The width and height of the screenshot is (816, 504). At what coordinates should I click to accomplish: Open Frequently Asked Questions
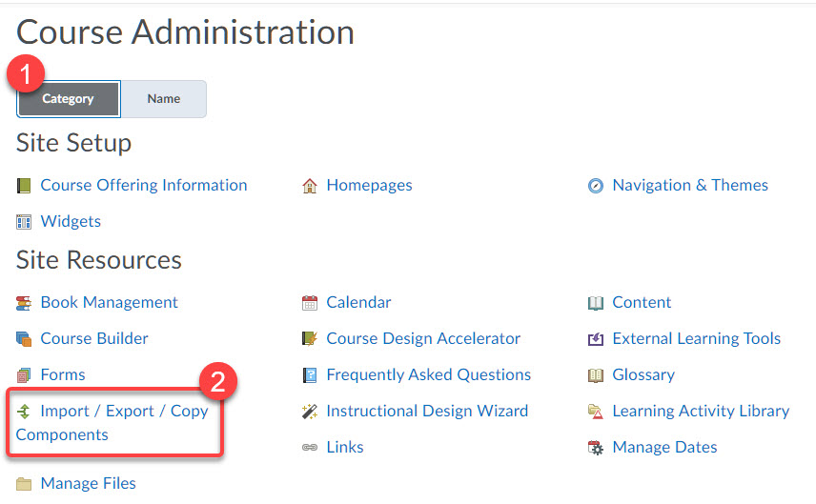click(428, 374)
